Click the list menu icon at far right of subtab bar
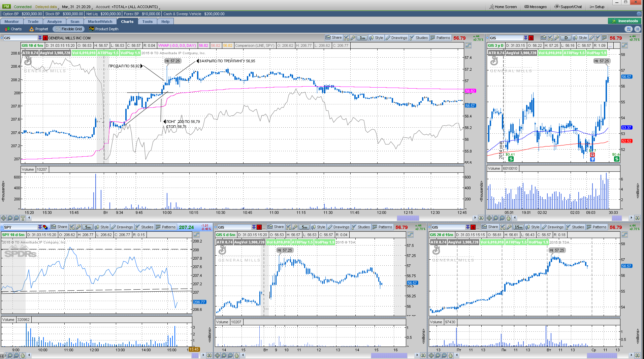644x359 pixels. 638,29
